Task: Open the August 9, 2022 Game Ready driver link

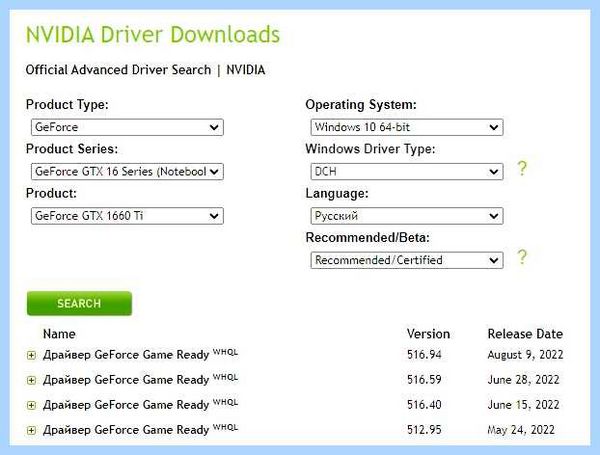Action: click(x=140, y=354)
